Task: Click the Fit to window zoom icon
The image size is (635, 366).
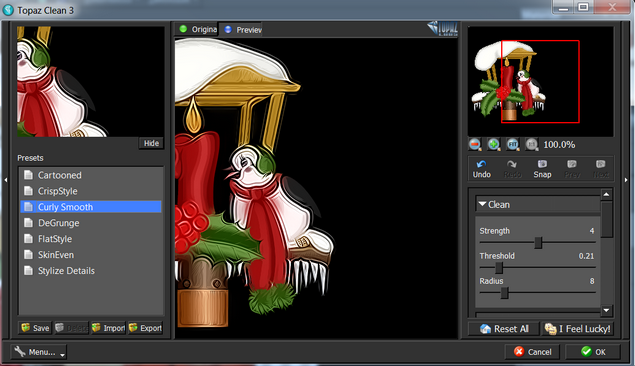Action: coord(513,144)
